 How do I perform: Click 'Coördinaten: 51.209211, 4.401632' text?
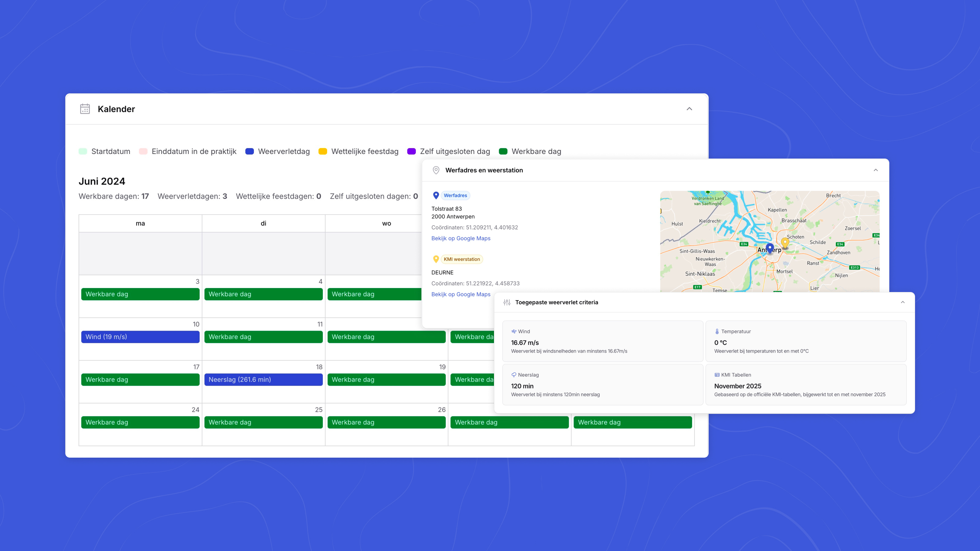475,227
